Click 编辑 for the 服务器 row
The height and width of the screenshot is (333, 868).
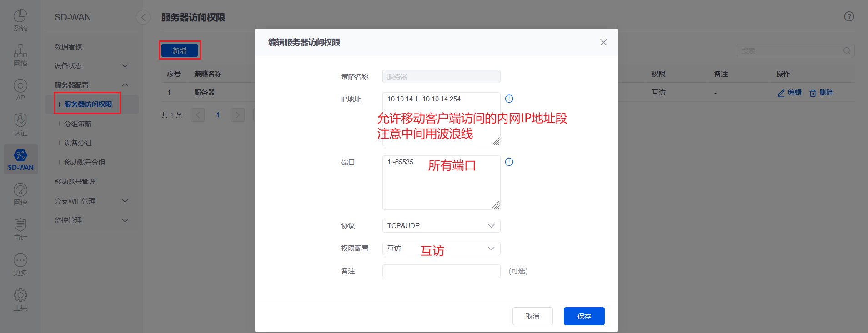pos(789,93)
